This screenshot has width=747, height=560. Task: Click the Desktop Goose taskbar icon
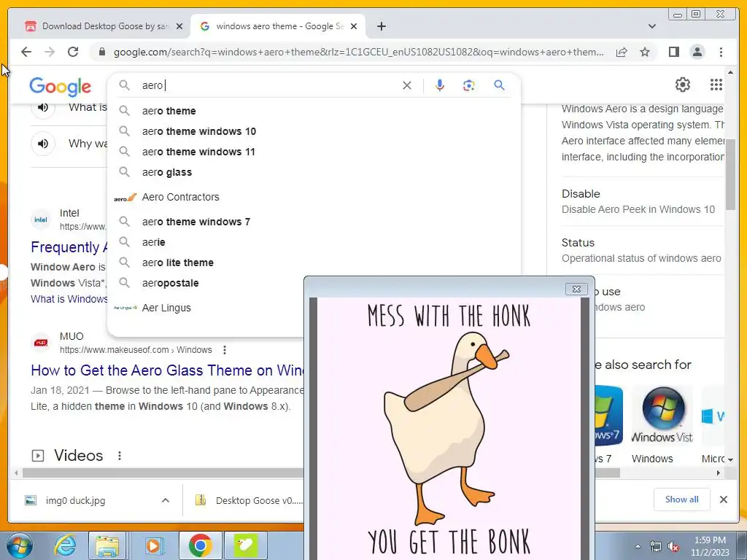[x=246, y=545]
